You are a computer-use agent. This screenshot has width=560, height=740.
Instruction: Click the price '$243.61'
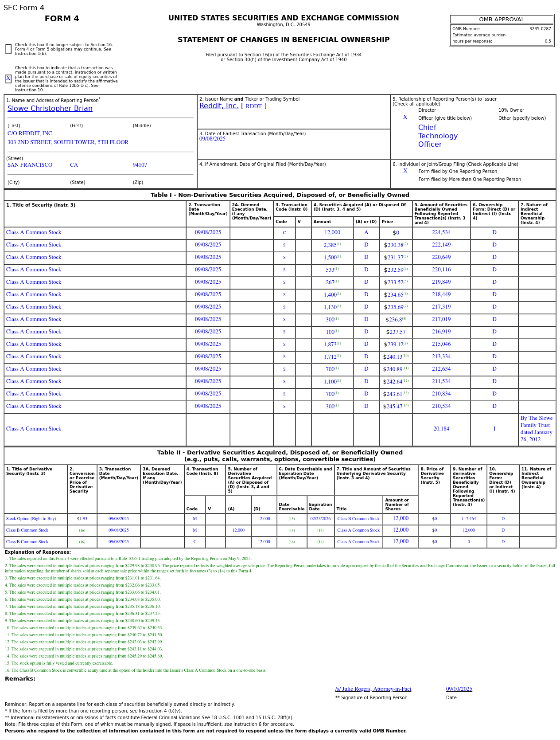(393, 394)
